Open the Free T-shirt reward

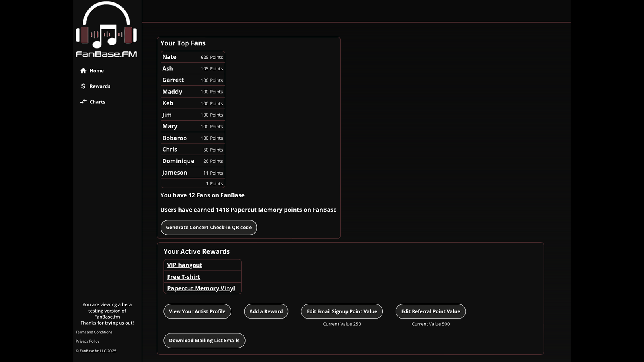pyautogui.click(x=184, y=277)
